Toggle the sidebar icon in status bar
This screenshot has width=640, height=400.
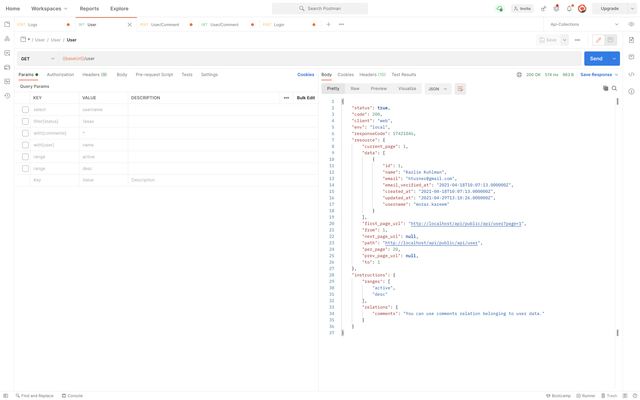click(x=6, y=396)
